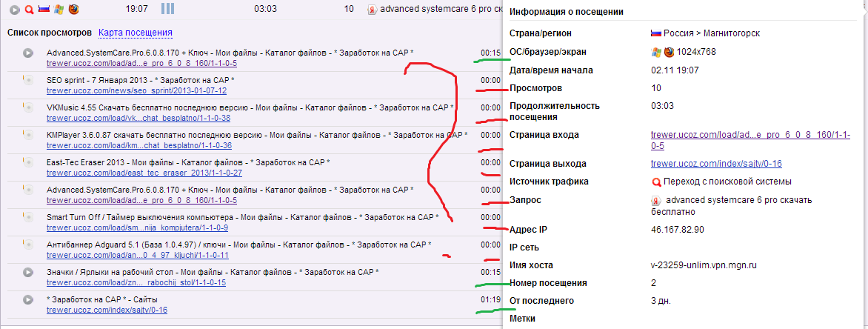Click the 03:03 duration in header row
The height and width of the screenshot is (329, 868).
(264, 10)
